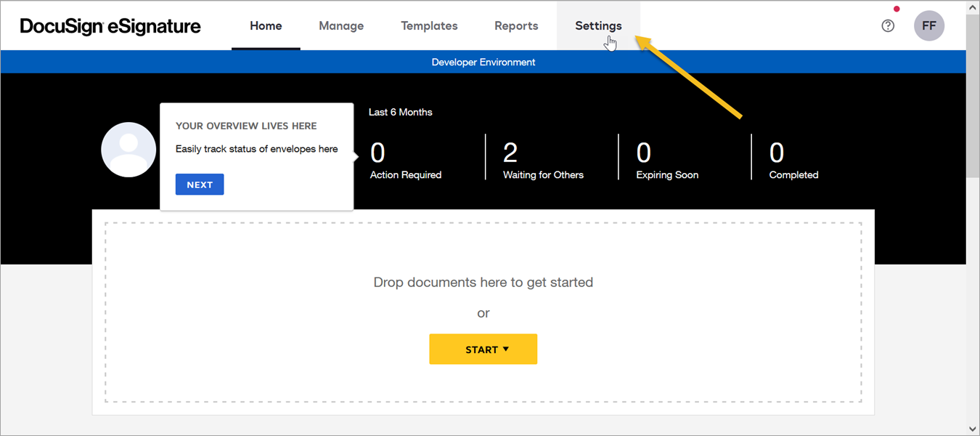Select the Reports tab
The image size is (980, 436).
(516, 26)
